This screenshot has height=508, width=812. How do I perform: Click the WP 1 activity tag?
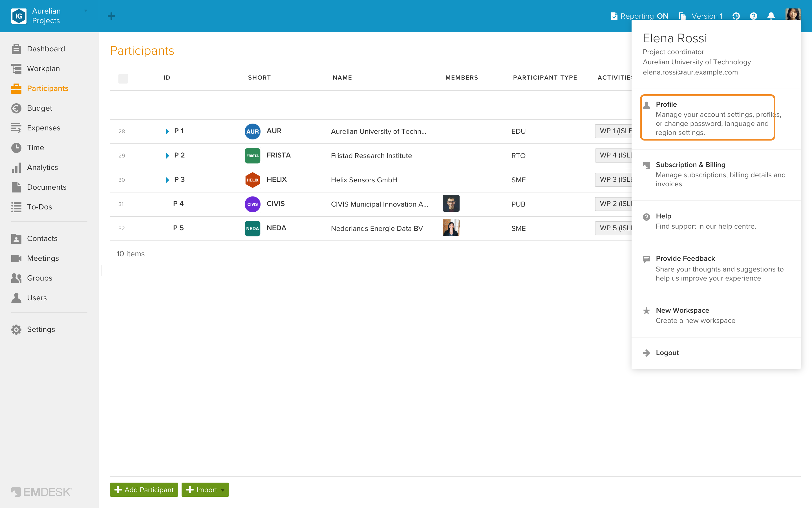pos(613,131)
